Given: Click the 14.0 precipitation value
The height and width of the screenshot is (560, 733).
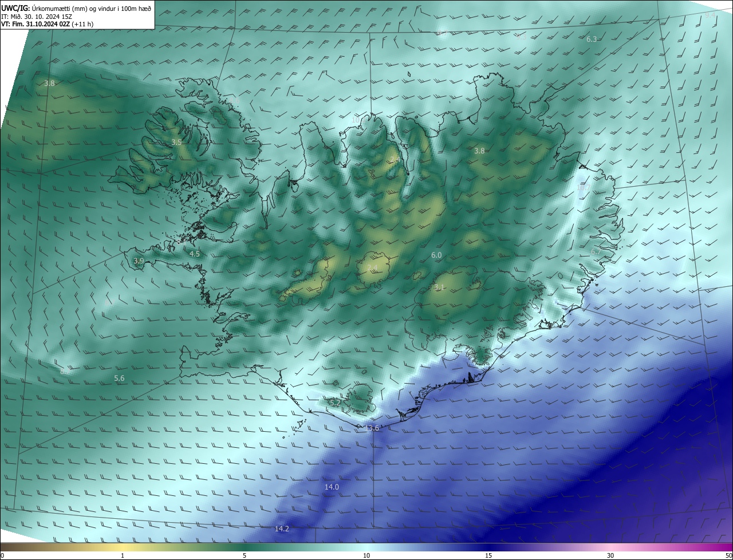Looking at the screenshot, I should (x=332, y=487).
